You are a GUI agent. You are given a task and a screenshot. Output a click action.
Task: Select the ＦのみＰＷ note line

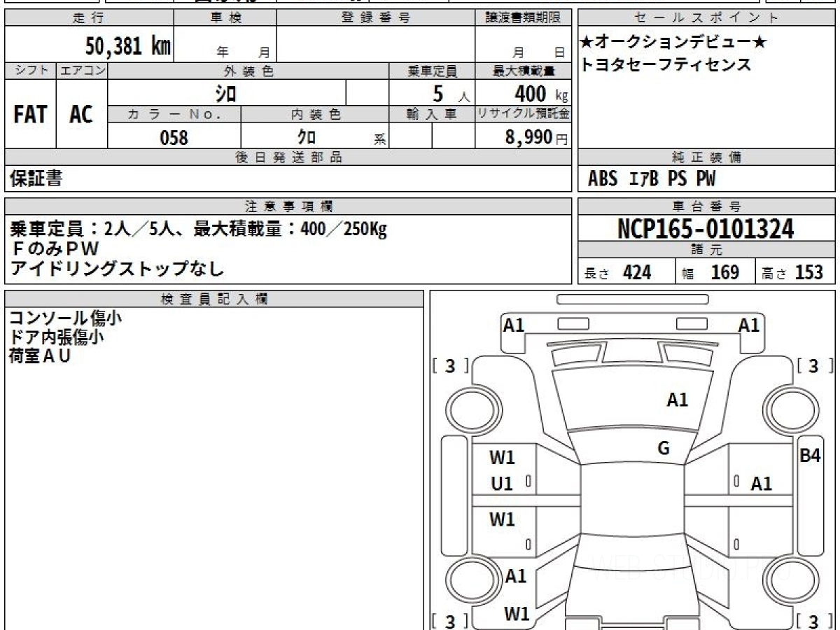click(55, 248)
